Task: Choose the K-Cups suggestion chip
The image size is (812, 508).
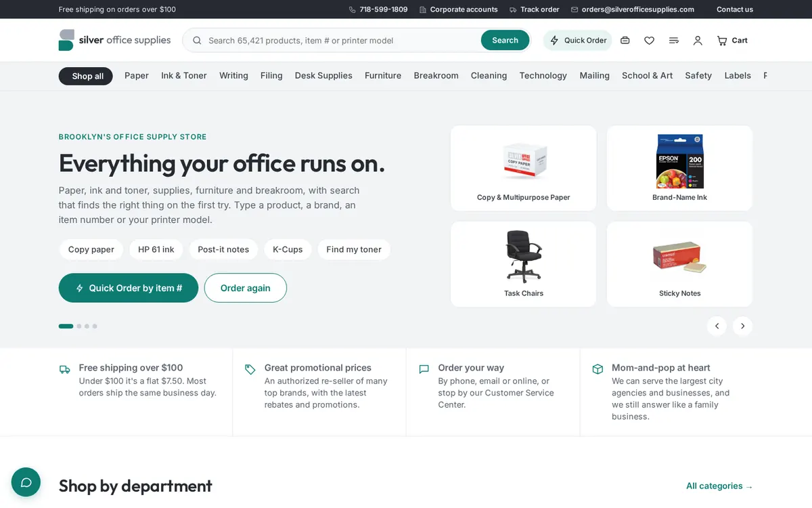Action: tap(288, 250)
